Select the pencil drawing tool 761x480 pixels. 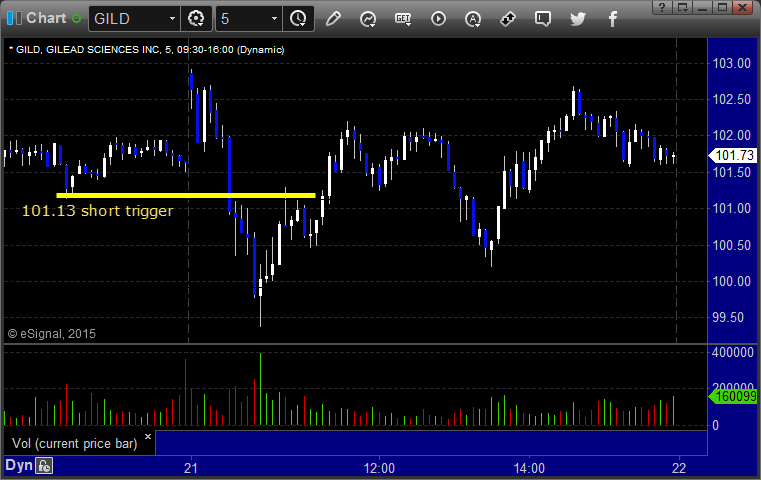pos(333,19)
